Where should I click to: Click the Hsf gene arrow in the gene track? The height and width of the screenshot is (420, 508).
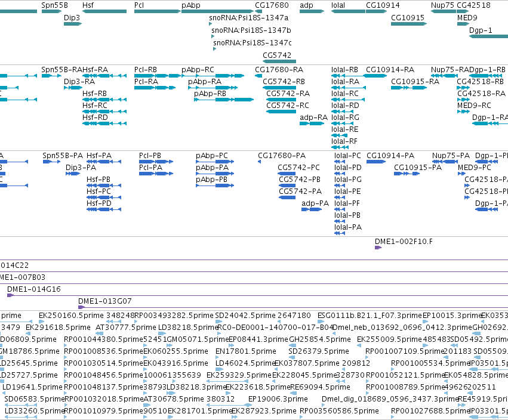click(104, 11)
